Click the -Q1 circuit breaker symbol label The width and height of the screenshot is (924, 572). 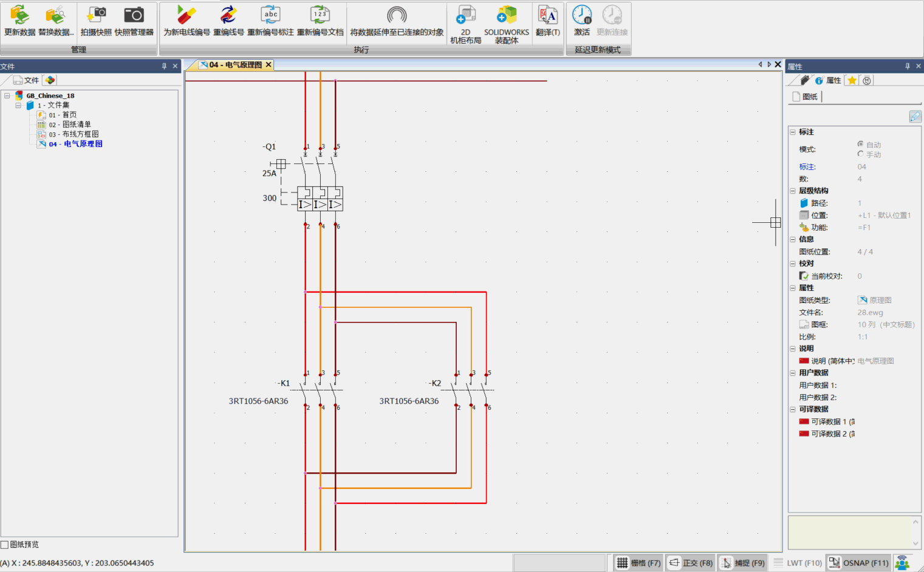(269, 146)
